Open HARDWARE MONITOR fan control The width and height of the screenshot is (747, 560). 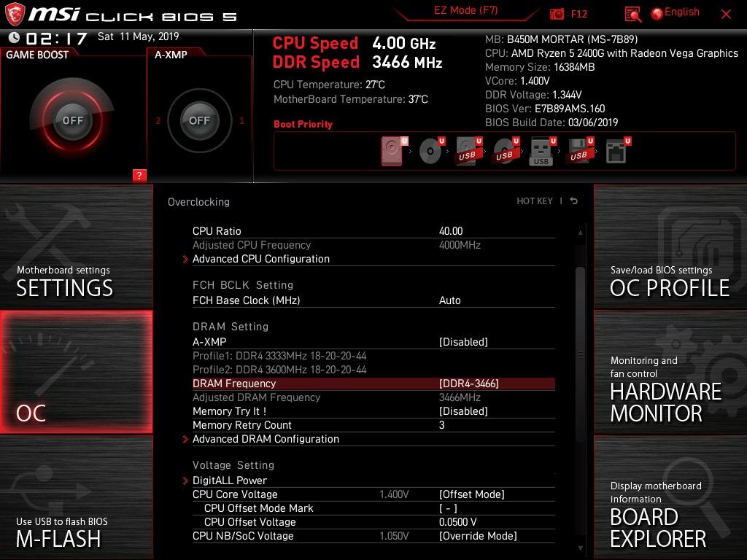tap(670, 372)
